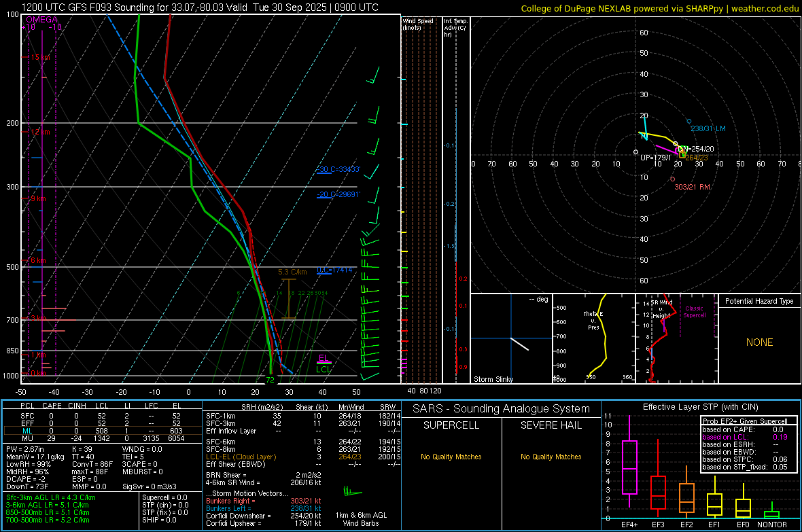Click the DCAPE = -2 value
This screenshot has height=532, width=802.
pyautogui.click(x=25, y=479)
